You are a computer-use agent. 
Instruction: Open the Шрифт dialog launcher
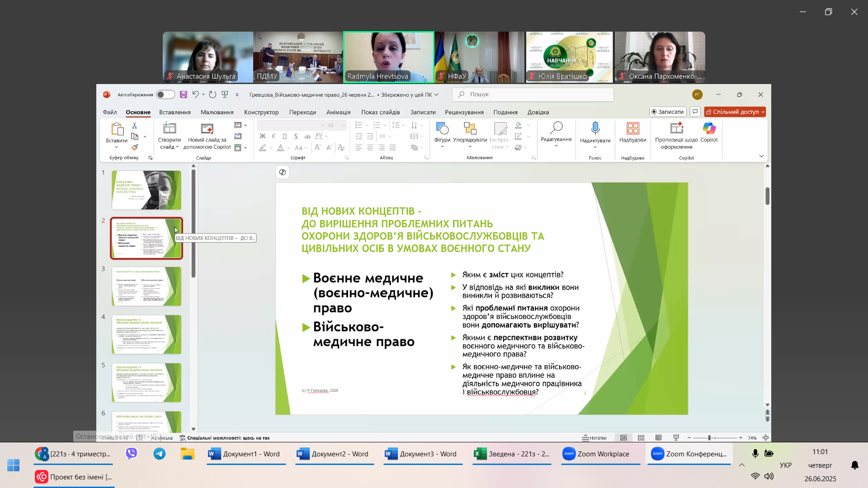pos(347,158)
